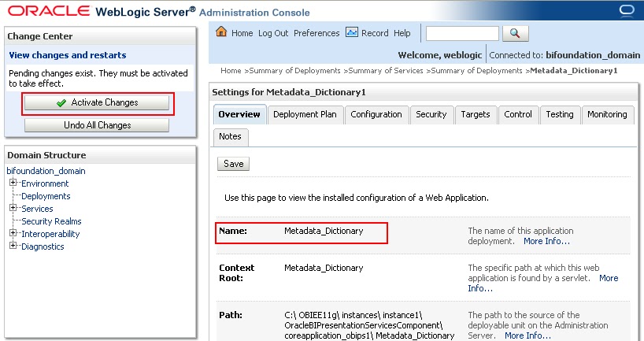Go to the Control tab
The height and width of the screenshot is (341, 644).
click(x=518, y=115)
